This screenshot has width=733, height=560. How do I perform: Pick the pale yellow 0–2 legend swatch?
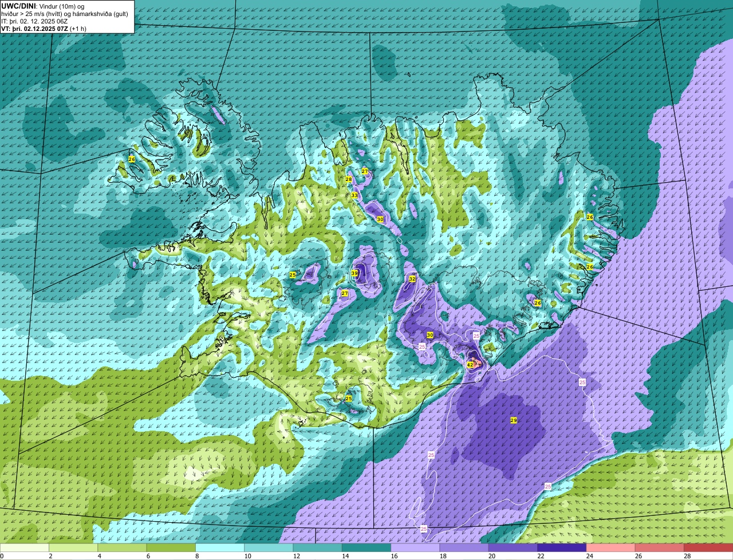(25, 547)
